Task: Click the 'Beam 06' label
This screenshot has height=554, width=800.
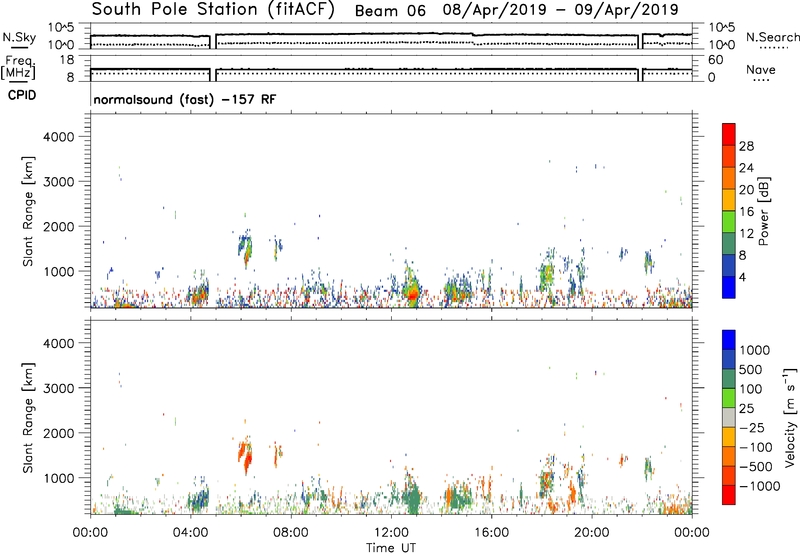Action: click(390, 11)
